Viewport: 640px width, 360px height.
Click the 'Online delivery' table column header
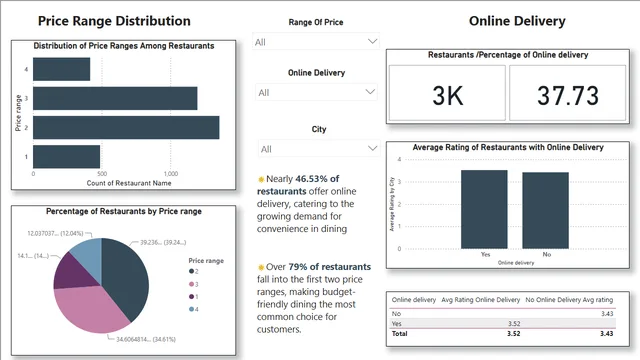pos(414,300)
